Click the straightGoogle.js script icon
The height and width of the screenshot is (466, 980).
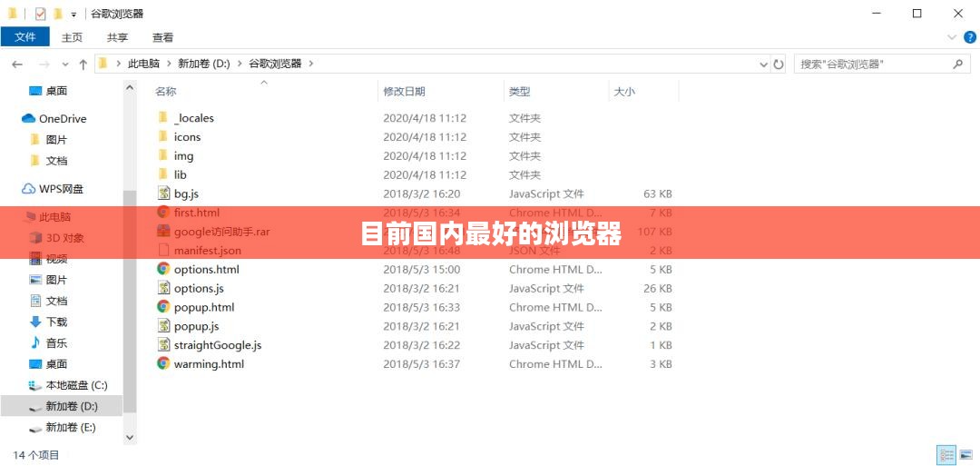(163, 344)
